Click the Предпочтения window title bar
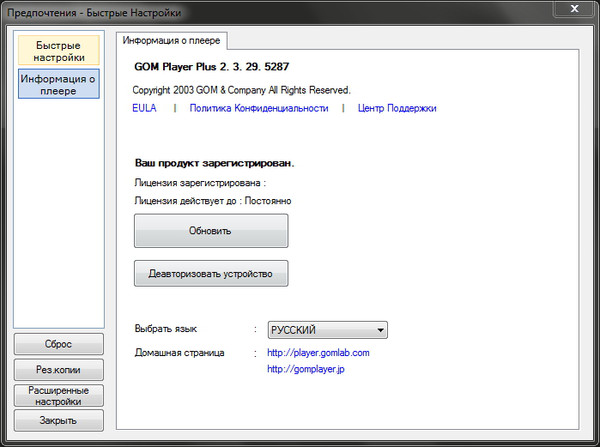This screenshot has width=600, height=447. pyautogui.click(x=250, y=10)
